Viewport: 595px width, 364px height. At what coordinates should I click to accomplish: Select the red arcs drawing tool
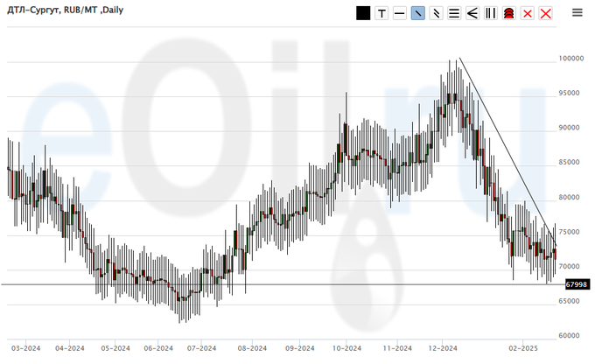click(x=508, y=13)
